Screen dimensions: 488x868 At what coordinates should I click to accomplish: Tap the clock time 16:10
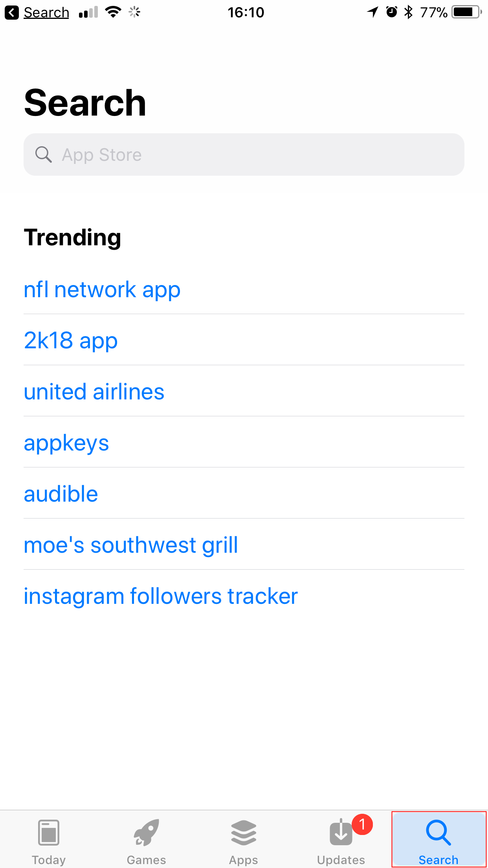pos(246,13)
